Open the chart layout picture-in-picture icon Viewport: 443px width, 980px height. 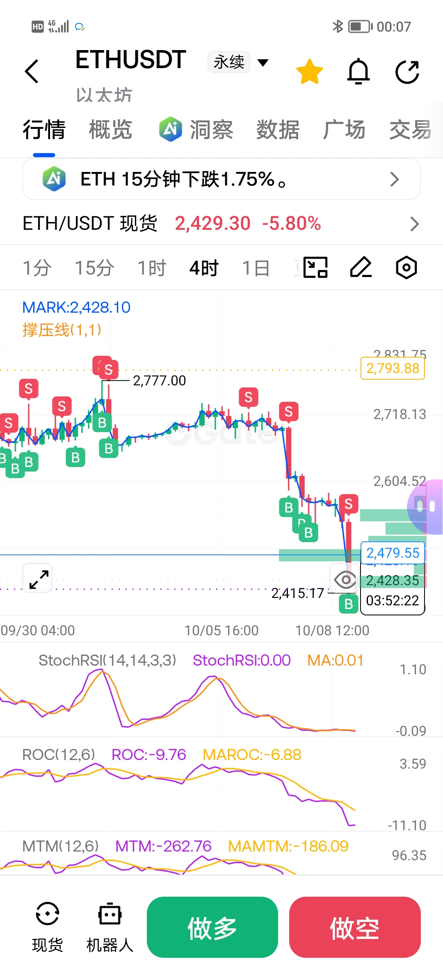[x=315, y=268]
